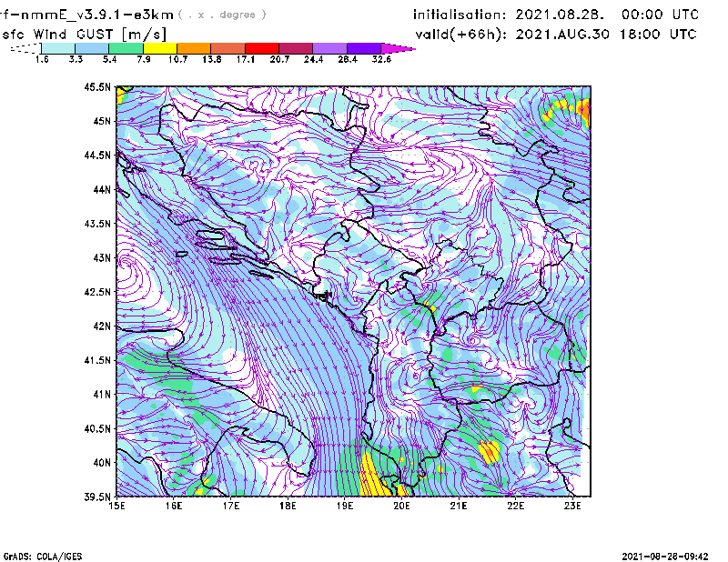728x562 pixels.
Task: Select the lavender 24.4–28.4 legend swatch
Action: click(x=330, y=48)
